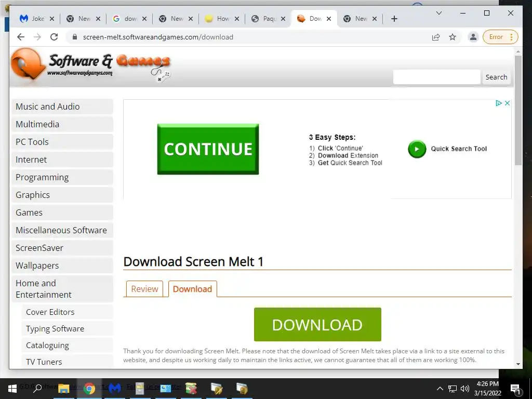Expand the tab search chevron
The width and height of the screenshot is (532, 399).
tap(438, 13)
